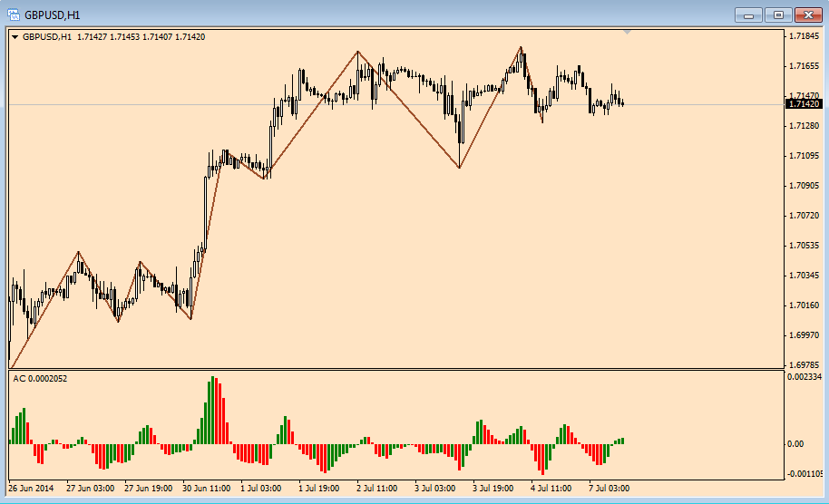The image size is (829, 504).
Task: Expand the GBPUSD,H1 chart dropdown triangle
Action: tap(15, 37)
